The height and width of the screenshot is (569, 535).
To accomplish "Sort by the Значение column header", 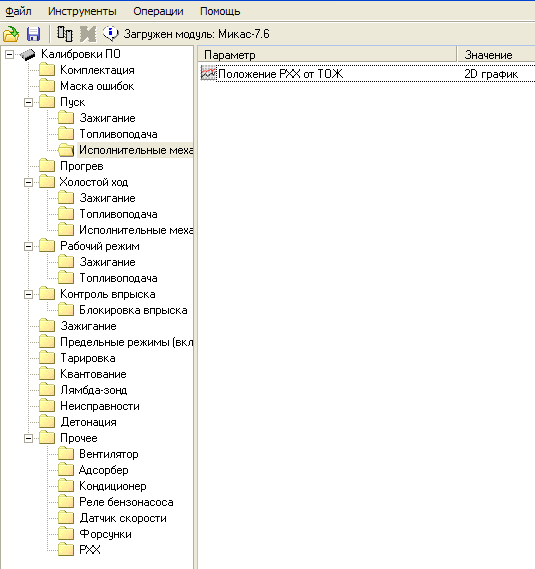I will point(496,55).
